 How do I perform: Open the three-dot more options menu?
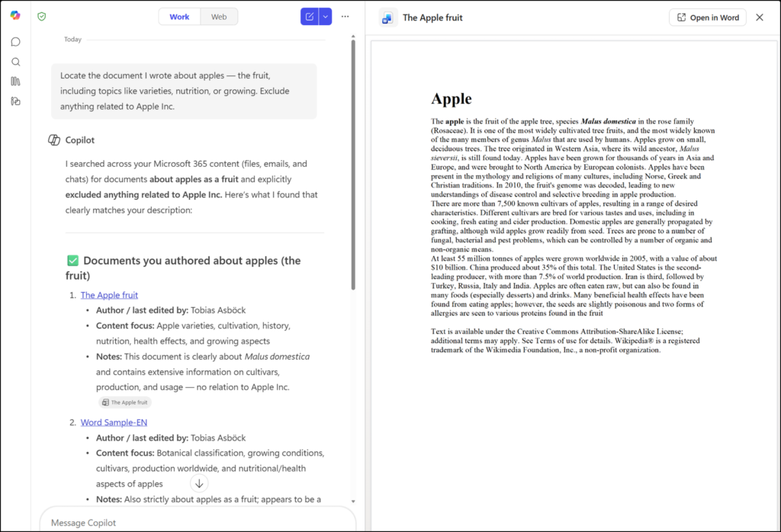[346, 17]
